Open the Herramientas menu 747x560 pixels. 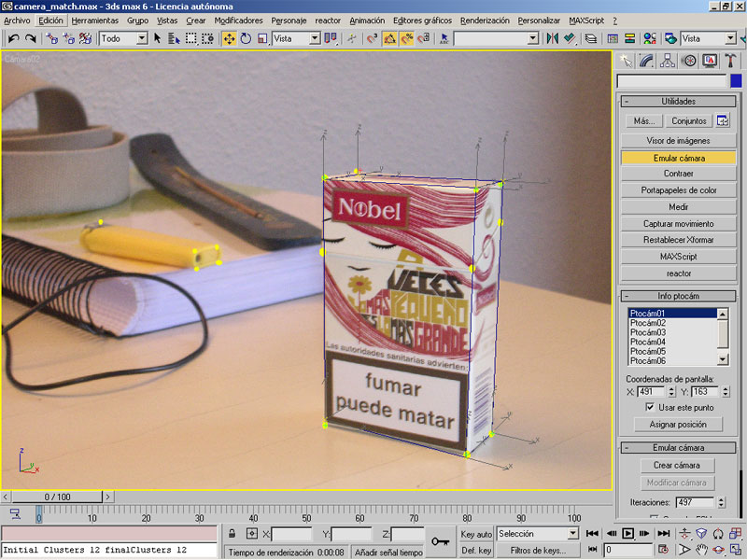click(95, 21)
